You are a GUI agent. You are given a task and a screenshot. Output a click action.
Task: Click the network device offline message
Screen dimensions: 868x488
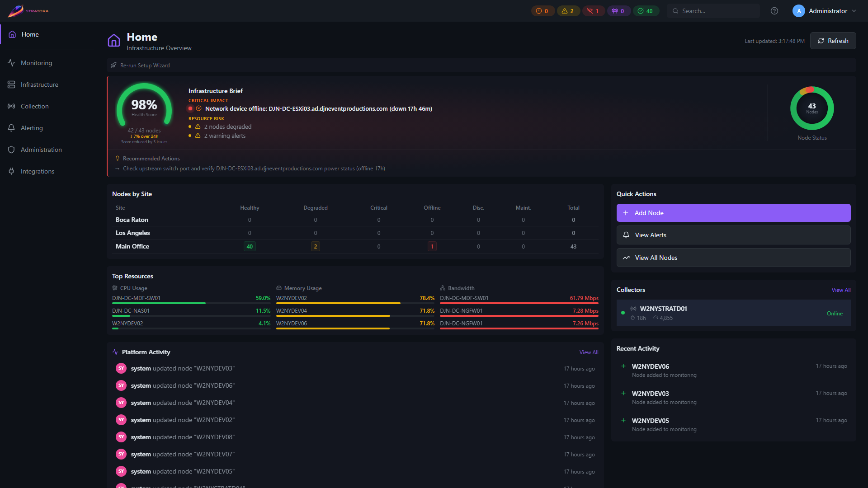point(319,108)
